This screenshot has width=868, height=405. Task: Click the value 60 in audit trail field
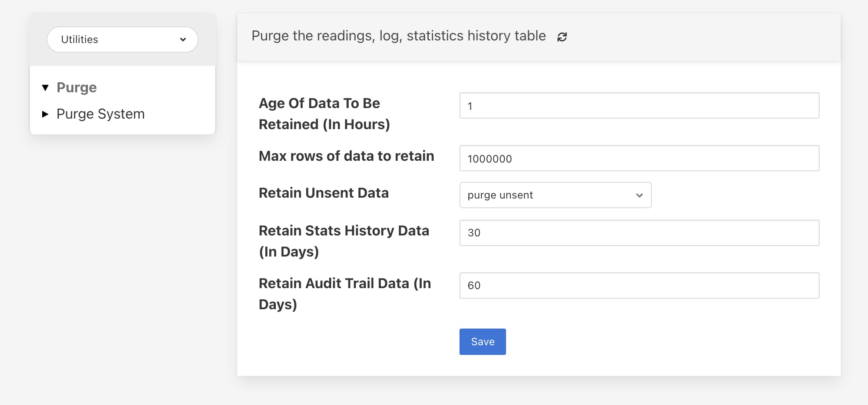click(x=474, y=286)
